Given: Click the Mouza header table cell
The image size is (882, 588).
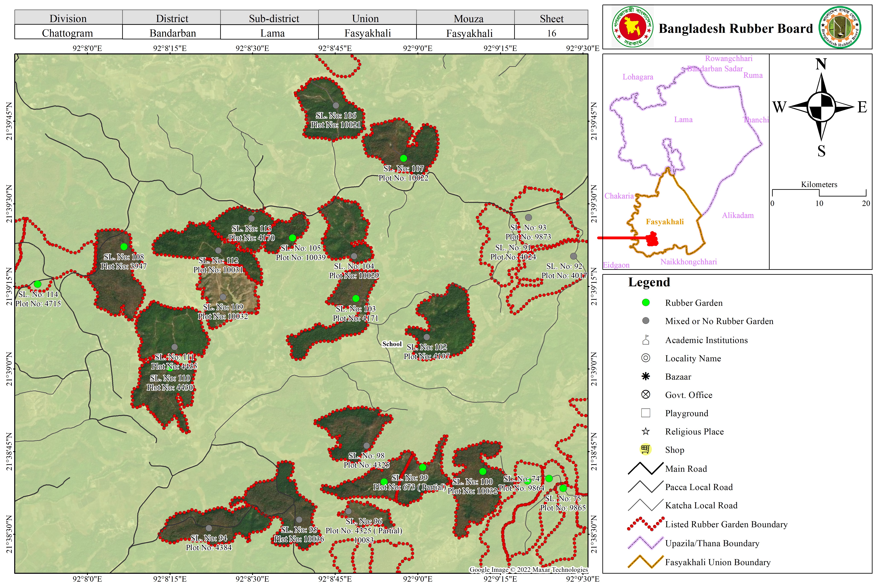Looking at the screenshot, I should [468, 18].
